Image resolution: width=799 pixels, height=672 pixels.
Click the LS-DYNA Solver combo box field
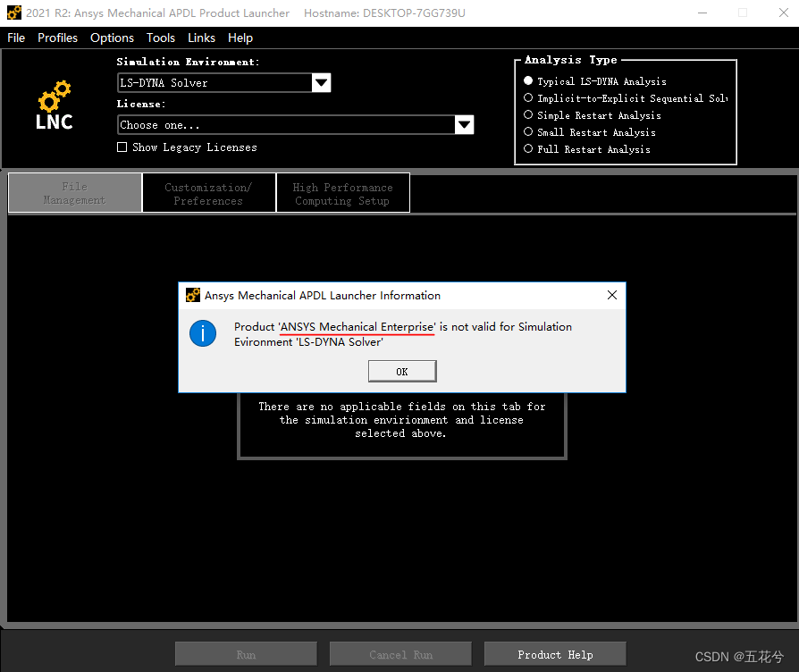pos(214,82)
